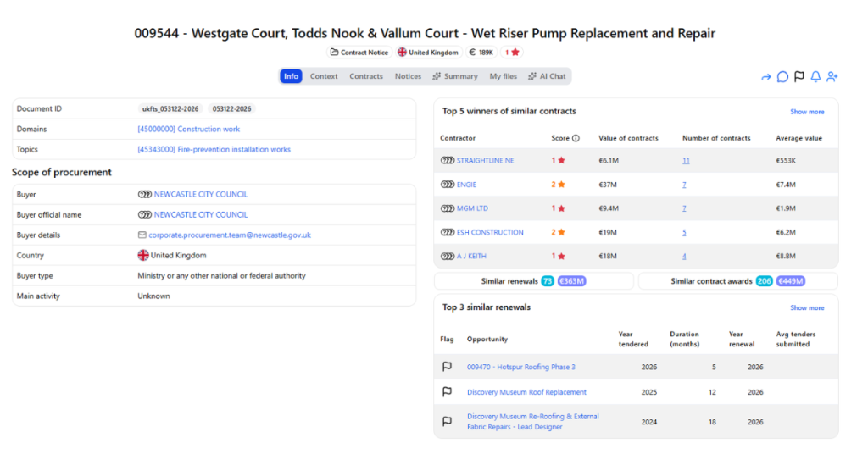This screenshot has width=868, height=454.
Task: Open the 4 contracts link for A J KEITH
Action: [684, 257]
